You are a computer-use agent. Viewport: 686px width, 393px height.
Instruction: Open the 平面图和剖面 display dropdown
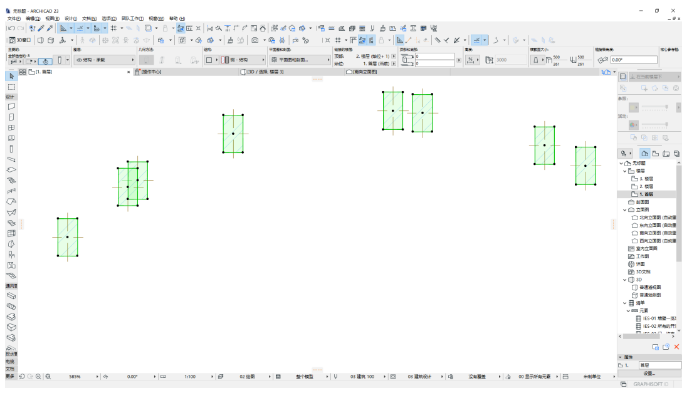click(x=300, y=60)
